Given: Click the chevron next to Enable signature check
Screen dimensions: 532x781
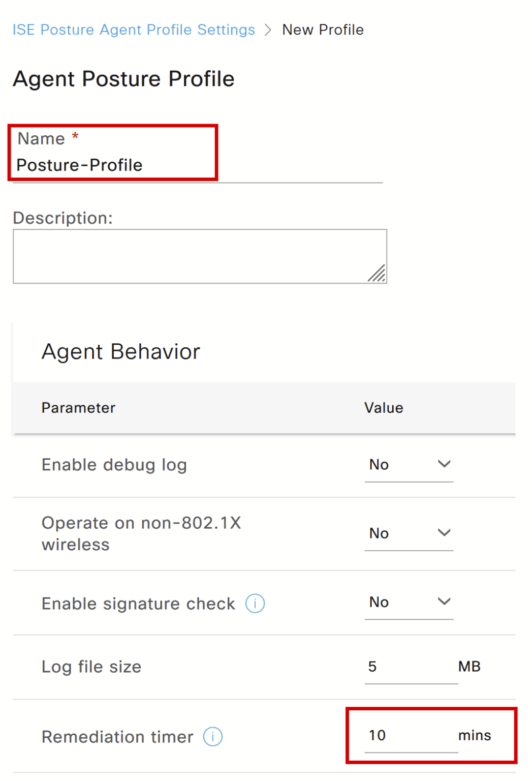Looking at the screenshot, I should [444, 601].
